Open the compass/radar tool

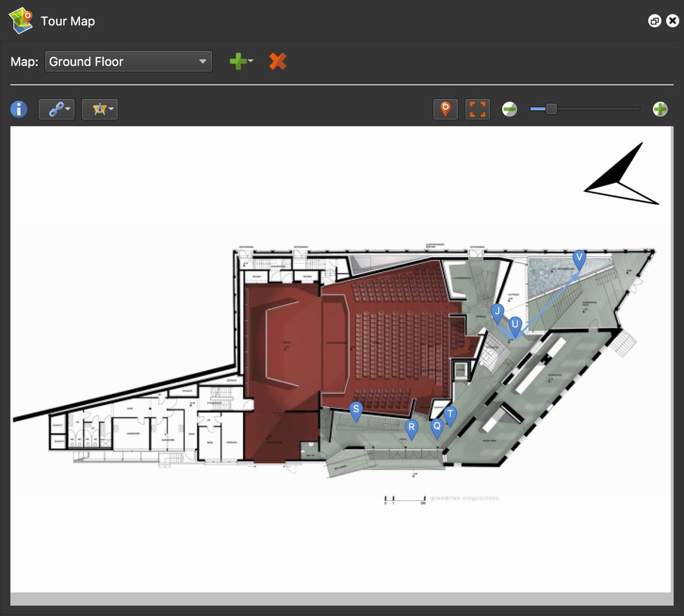click(96, 109)
